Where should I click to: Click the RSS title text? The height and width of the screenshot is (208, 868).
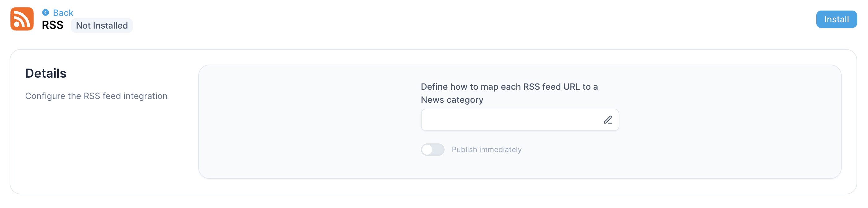click(53, 25)
